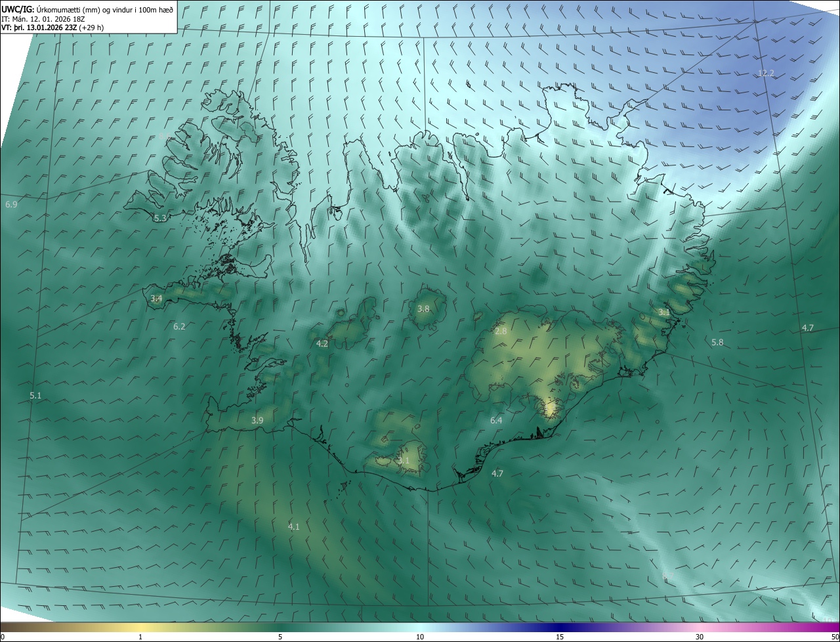Click the 3.4 value label on the map
The image size is (840, 642).
coord(156,299)
